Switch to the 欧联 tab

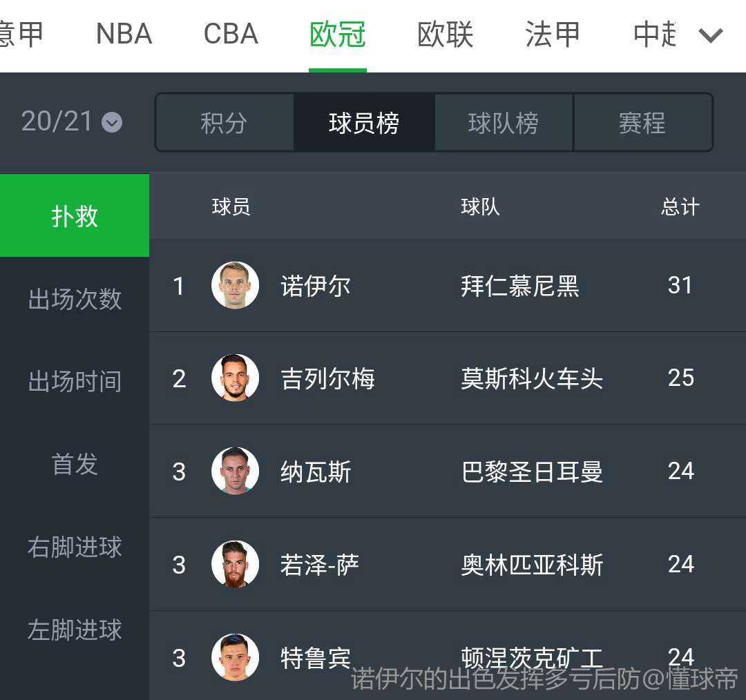point(445,35)
